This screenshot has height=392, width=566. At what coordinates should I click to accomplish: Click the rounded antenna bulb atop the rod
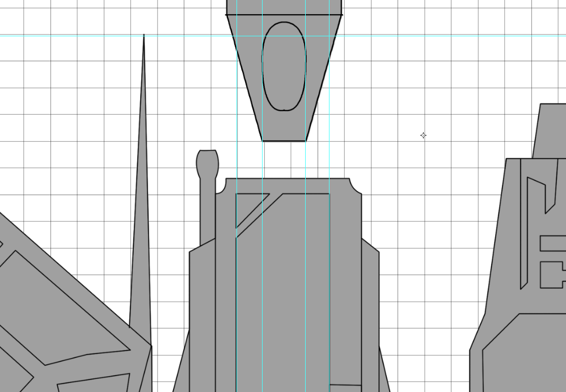pos(207,162)
